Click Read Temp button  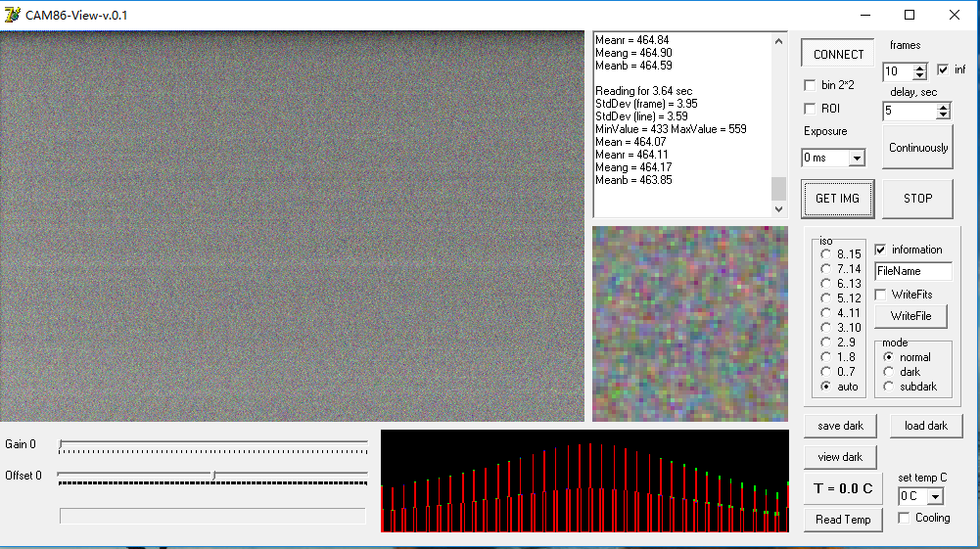pos(843,520)
